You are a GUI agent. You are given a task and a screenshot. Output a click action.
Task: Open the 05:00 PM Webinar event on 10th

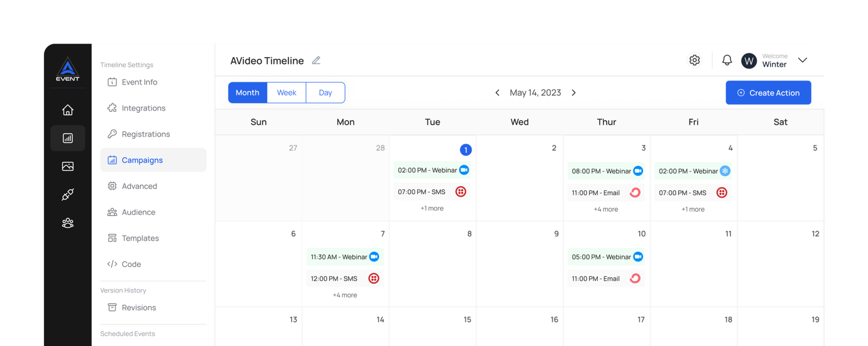[606, 257]
